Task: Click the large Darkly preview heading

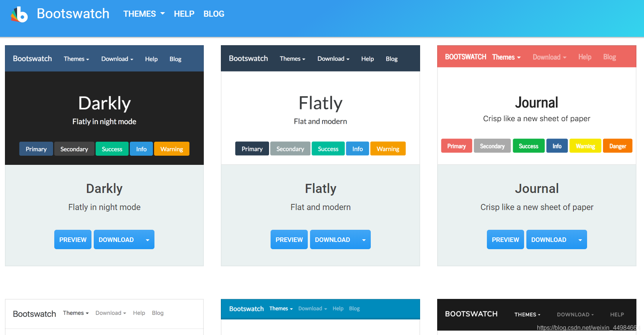Action: click(104, 103)
